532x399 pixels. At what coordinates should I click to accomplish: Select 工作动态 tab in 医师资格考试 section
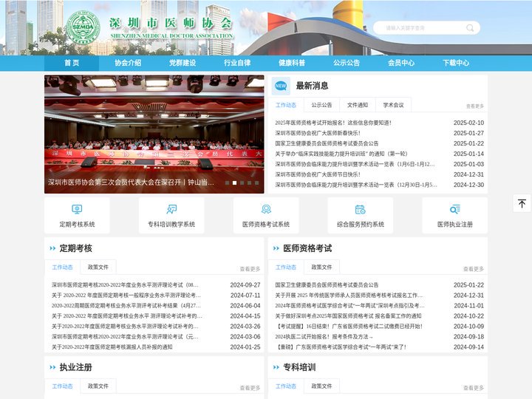pos(286,267)
